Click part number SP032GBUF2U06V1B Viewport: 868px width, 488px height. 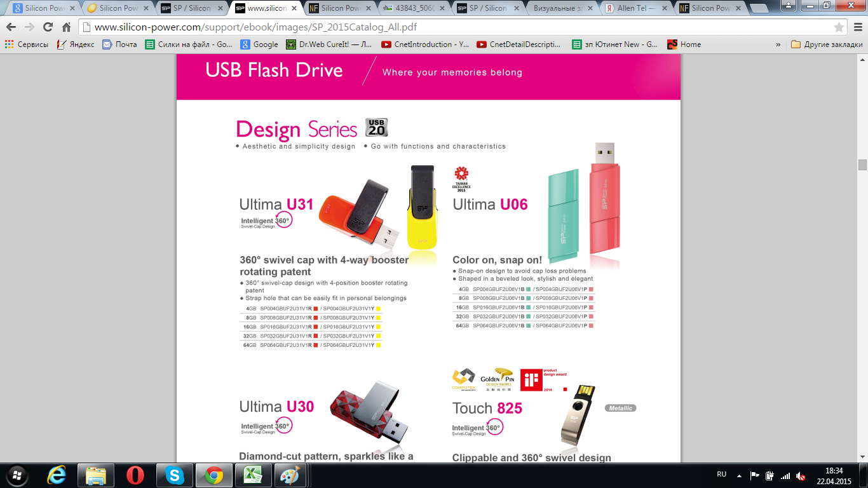point(498,316)
